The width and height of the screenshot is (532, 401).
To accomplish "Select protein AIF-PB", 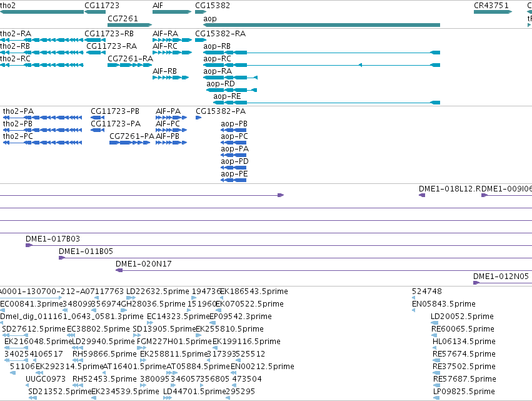I will (171, 143).
